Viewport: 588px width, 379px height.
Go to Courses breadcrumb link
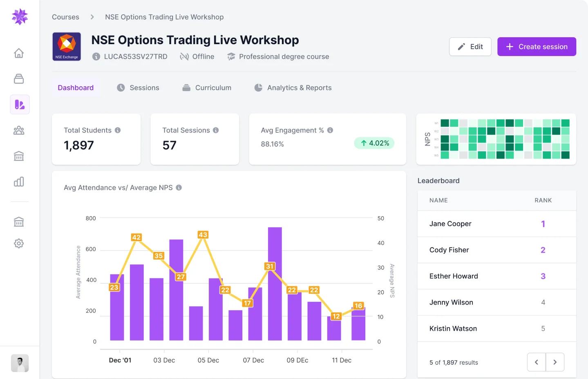click(x=65, y=17)
